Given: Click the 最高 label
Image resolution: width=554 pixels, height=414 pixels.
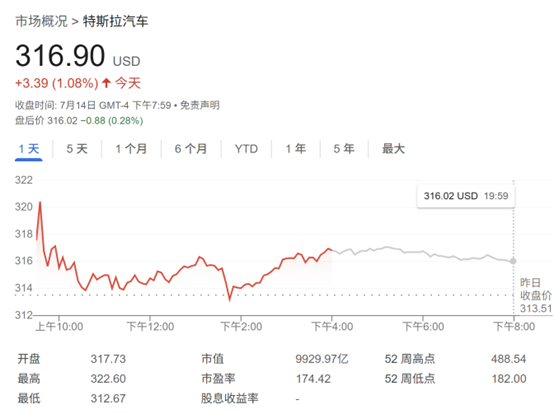Looking at the screenshot, I should (x=29, y=379).
